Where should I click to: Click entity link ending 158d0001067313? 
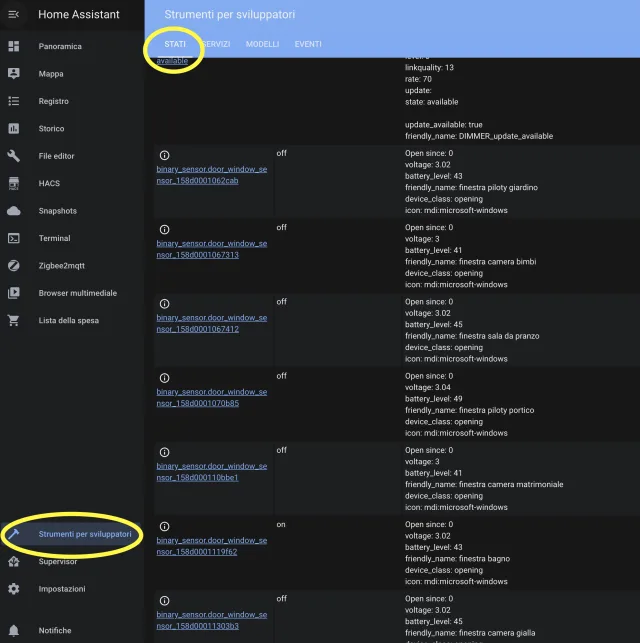(212, 249)
